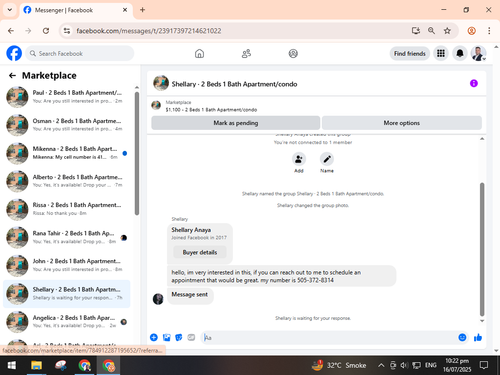Click the address bar URL
The height and width of the screenshot is (375, 500).
[x=149, y=31]
